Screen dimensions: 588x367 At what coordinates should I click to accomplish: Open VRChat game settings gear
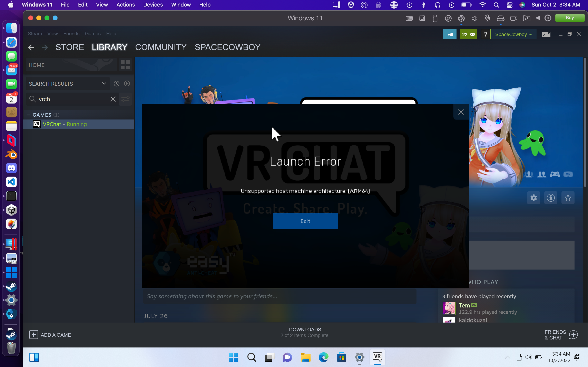tap(533, 198)
